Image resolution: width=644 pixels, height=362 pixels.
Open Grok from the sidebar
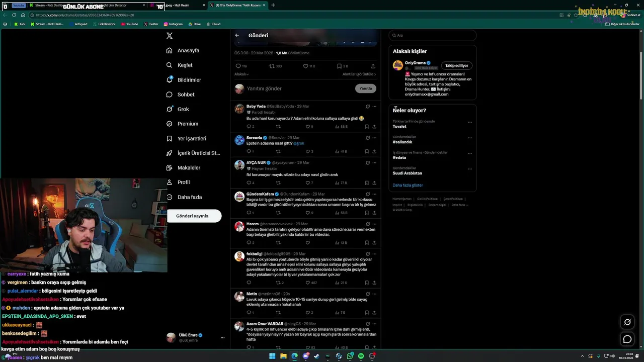[x=178, y=109]
